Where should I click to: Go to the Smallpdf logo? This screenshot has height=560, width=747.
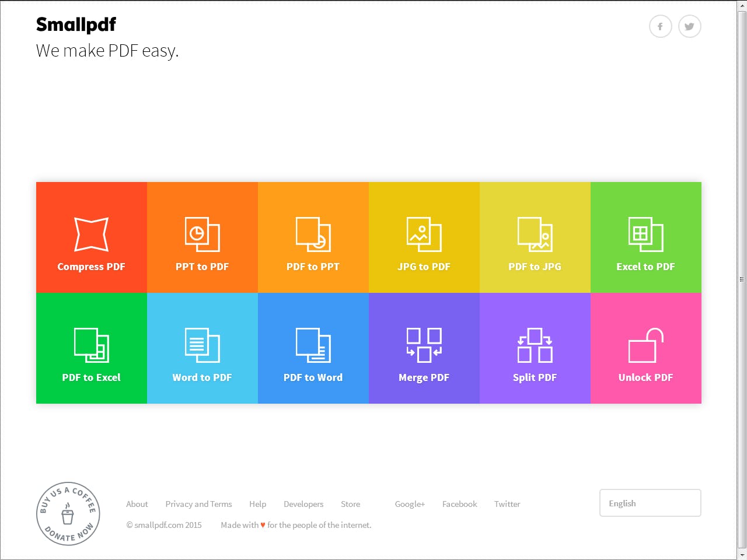click(x=76, y=24)
